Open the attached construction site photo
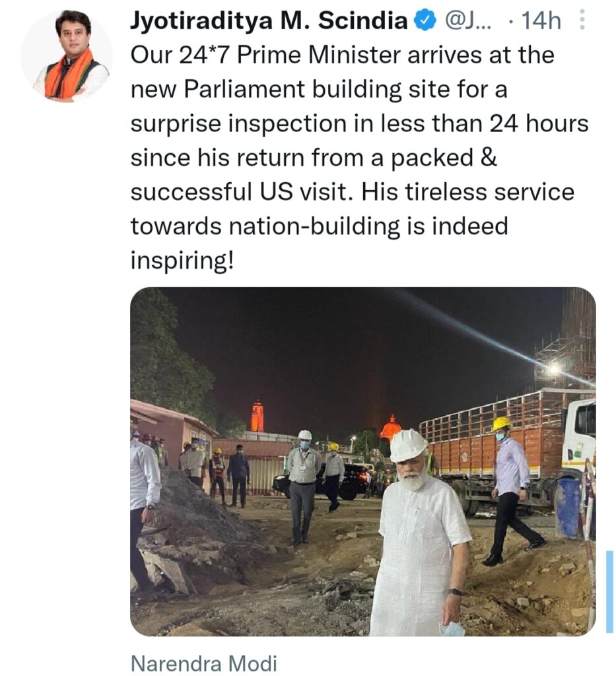The height and width of the screenshot is (676, 616). coord(363,461)
